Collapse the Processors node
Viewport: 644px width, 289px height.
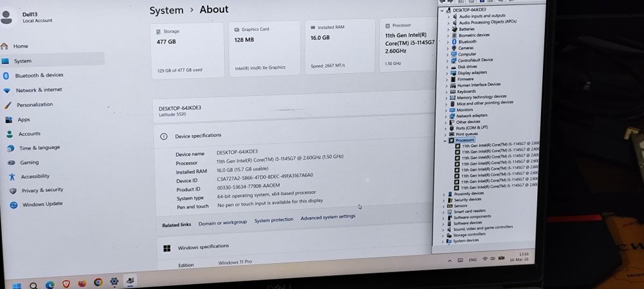[445, 140]
